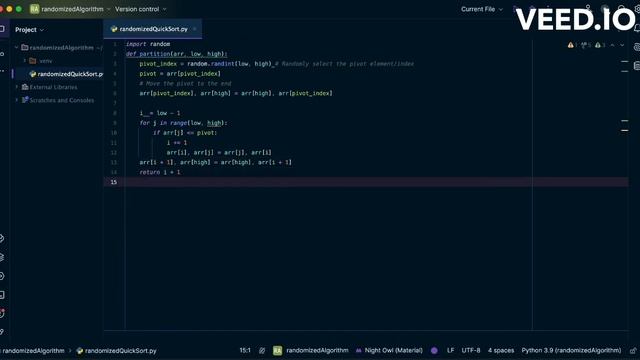Open the Notifications bell on right stripe
Viewport: 640px width, 360px height.
click(x=637, y=29)
